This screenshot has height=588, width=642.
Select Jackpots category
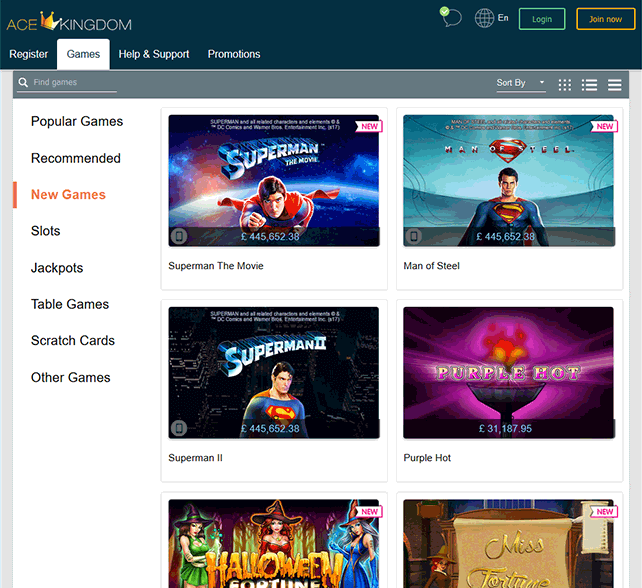[x=57, y=268]
